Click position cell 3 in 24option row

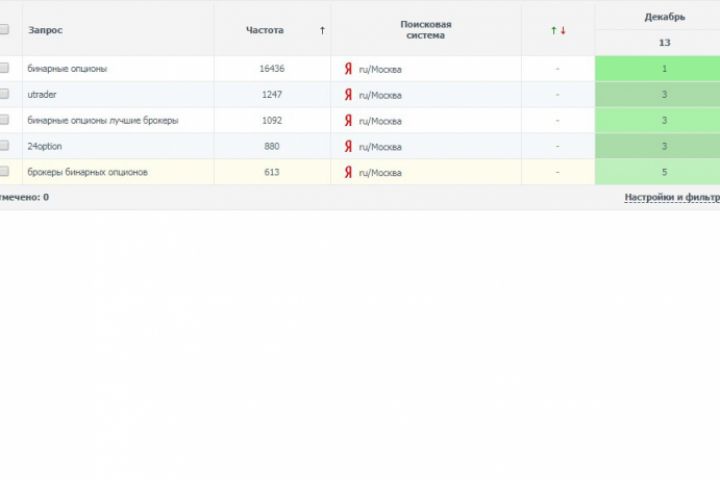(x=658, y=146)
